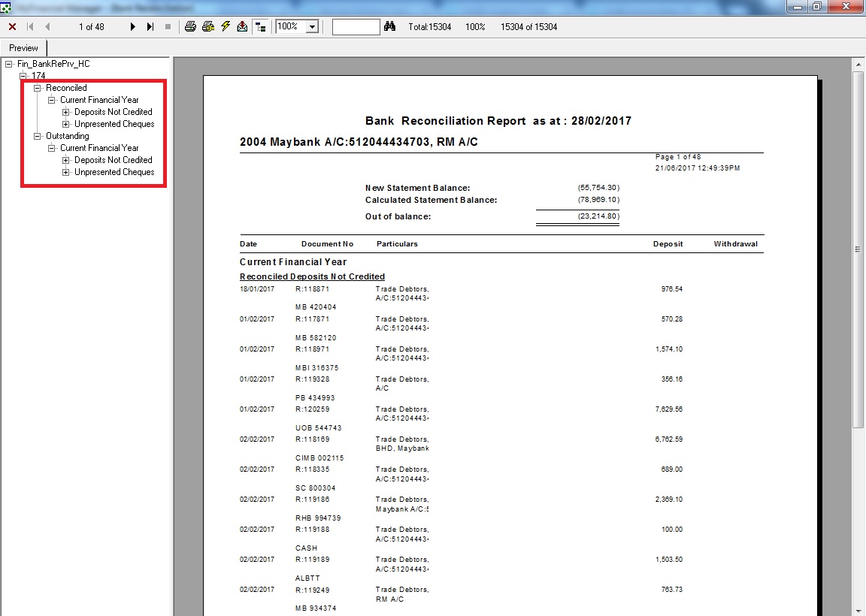This screenshot has height=616, width=866.
Task: Click the lightning bolt refresh icon
Action: pos(225,27)
